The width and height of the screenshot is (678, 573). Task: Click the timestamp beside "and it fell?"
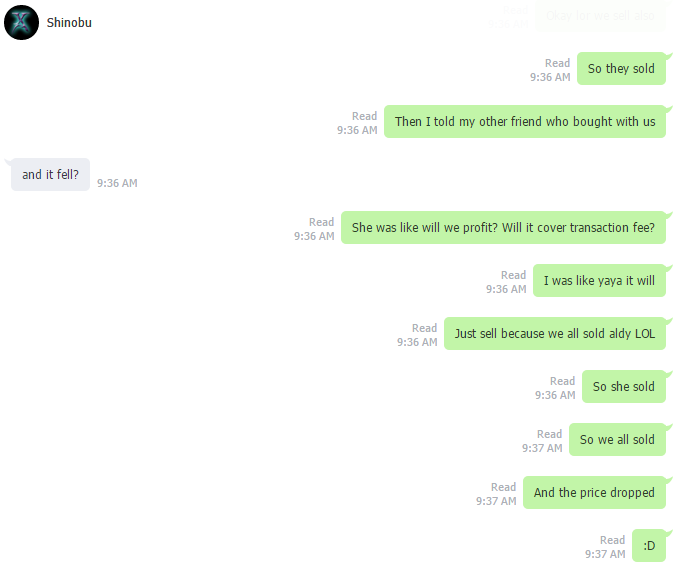click(117, 183)
